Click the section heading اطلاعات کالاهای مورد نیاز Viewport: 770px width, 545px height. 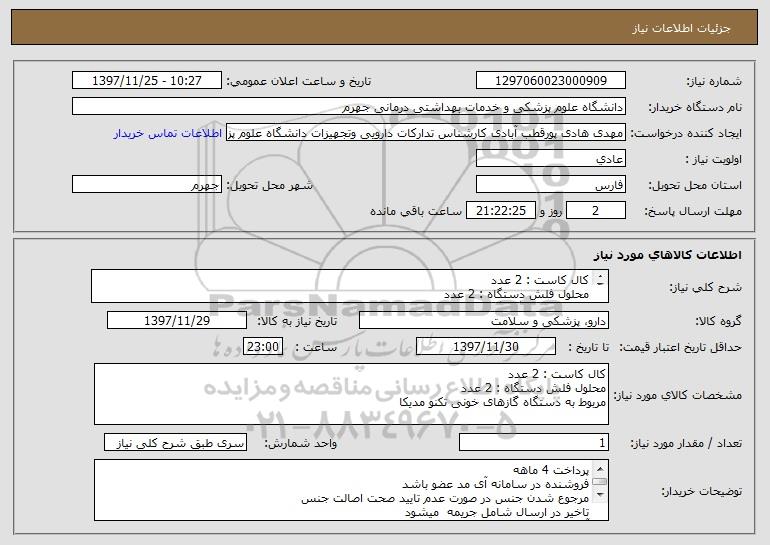point(667,255)
